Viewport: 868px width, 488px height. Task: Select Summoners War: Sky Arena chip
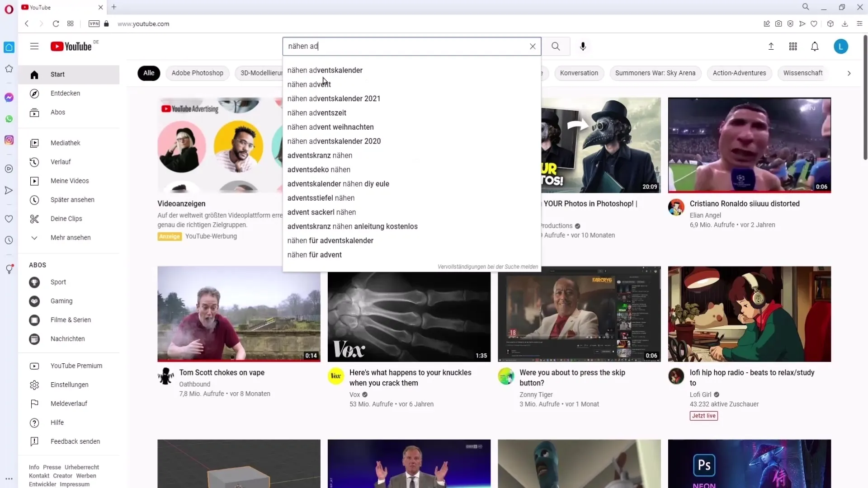[x=655, y=73]
